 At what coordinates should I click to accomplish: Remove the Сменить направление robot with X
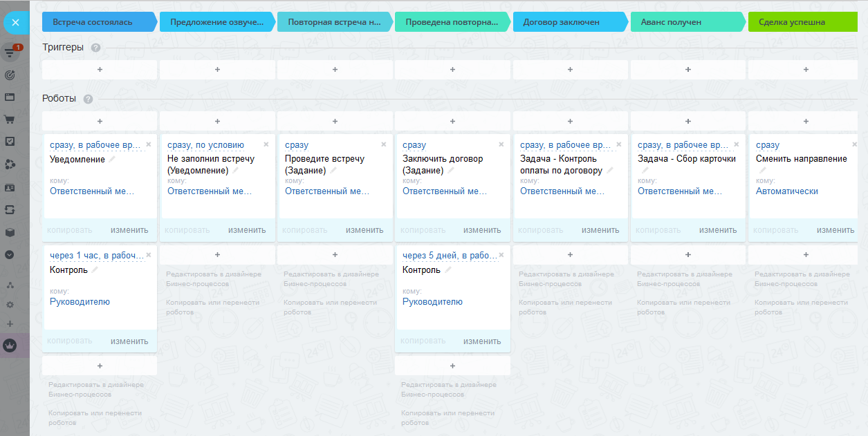tap(854, 144)
